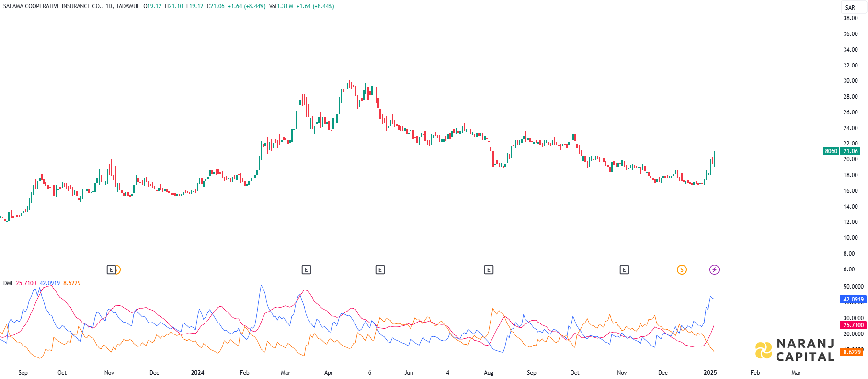Click the 2024 year label on time axis
This screenshot has width=868, height=379.
197,373
